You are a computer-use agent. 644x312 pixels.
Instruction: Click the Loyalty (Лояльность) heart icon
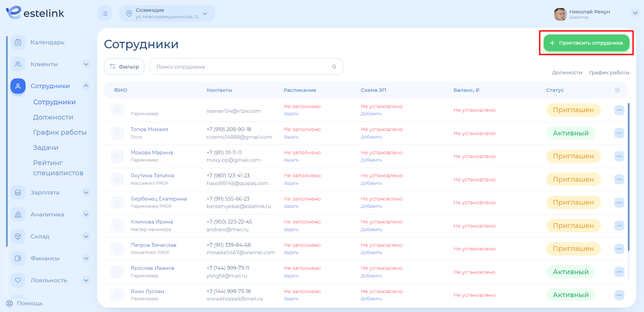tap(18, 280)
